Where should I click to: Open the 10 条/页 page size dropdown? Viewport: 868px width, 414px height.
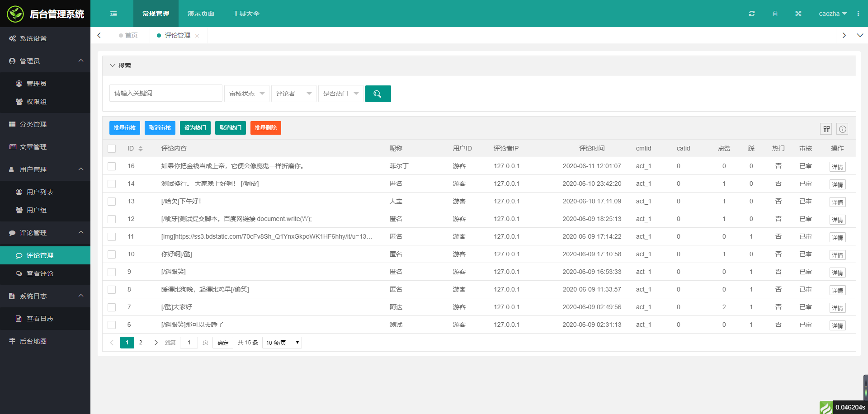(x=282, y=343)
